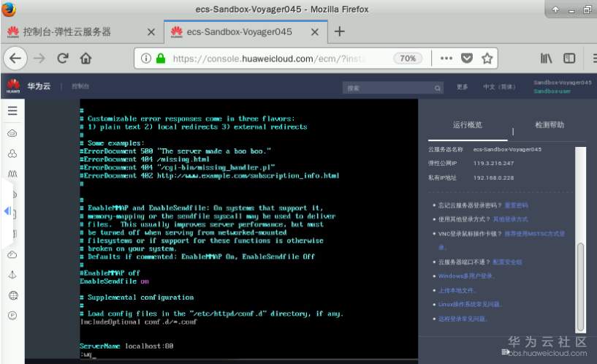597x364 pixels.
Task: Click the #EnableMMAP off line in terminal
Action: (110, 273)
